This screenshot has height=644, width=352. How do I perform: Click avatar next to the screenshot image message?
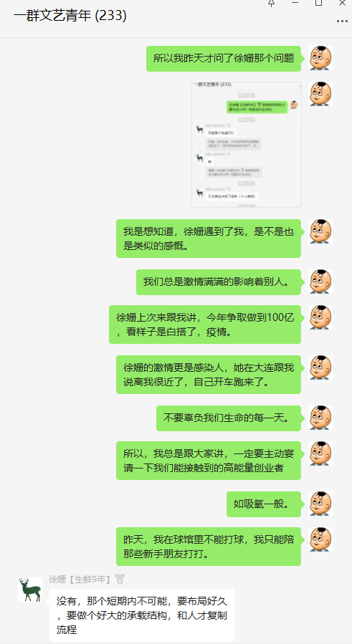(x=320, y=94)
